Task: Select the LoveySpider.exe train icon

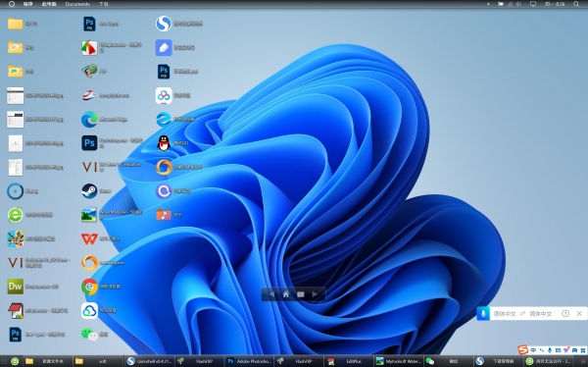Action: click(x=89, y=95)
